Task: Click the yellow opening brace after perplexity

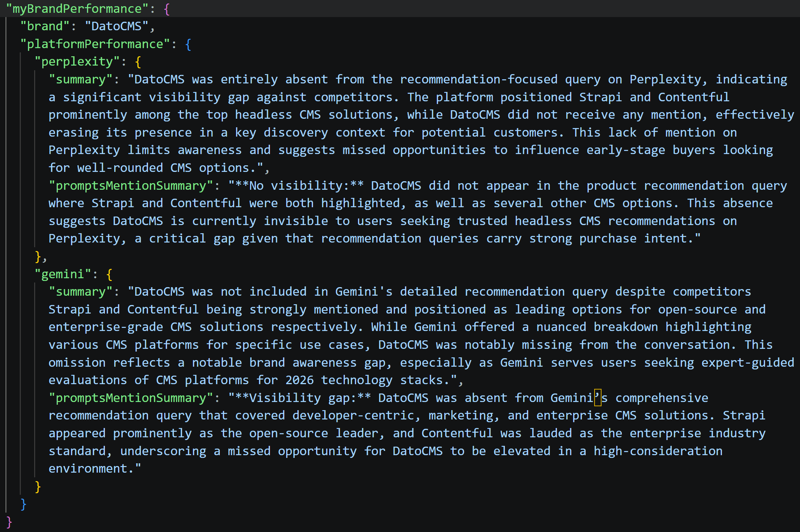Action: 138,62
